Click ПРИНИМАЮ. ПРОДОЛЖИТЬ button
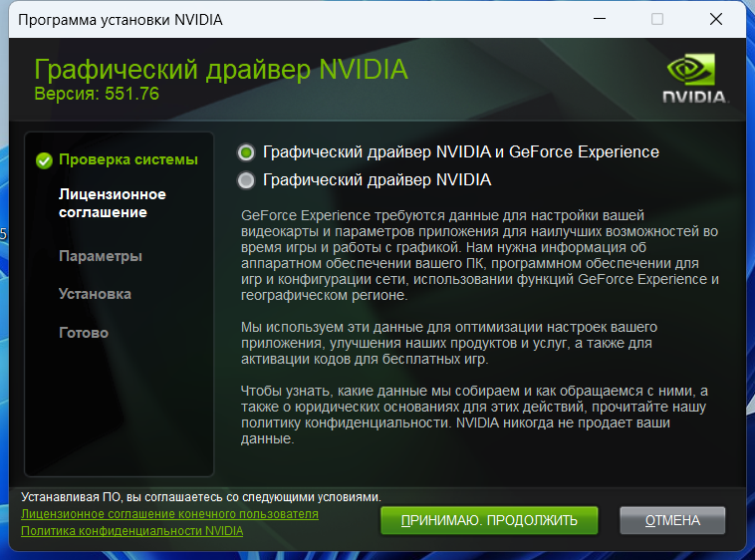 pyautogui.click(x=489, y=520)
